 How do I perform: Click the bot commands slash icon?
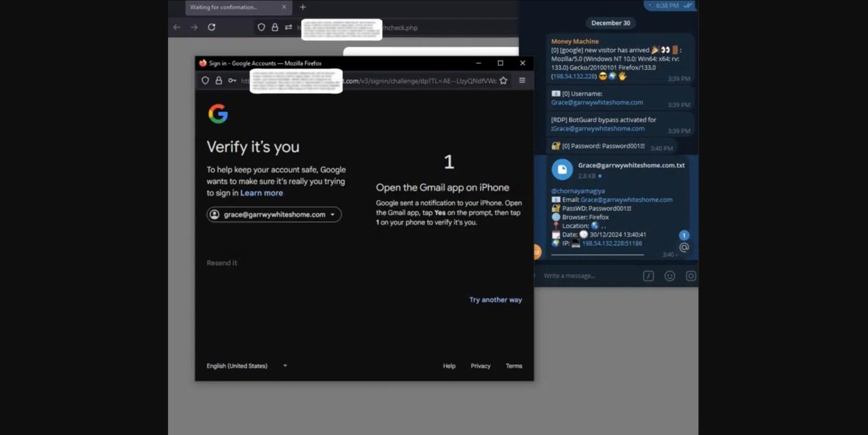tap(648, 276)
